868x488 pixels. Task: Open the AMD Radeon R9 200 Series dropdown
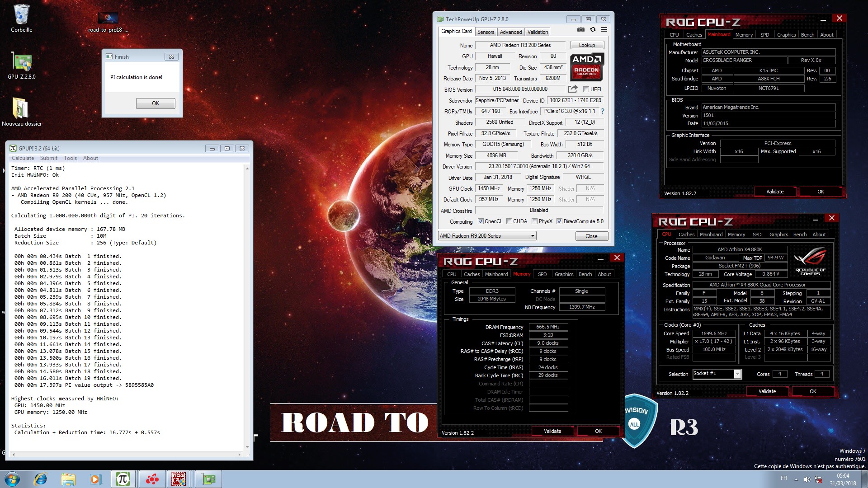(487, 236)
